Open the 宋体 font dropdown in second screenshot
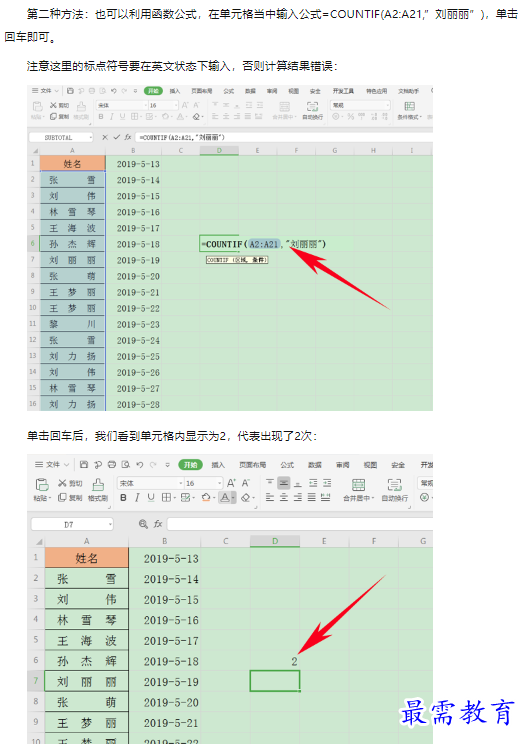The image size is (523, 744). [181, 483]
